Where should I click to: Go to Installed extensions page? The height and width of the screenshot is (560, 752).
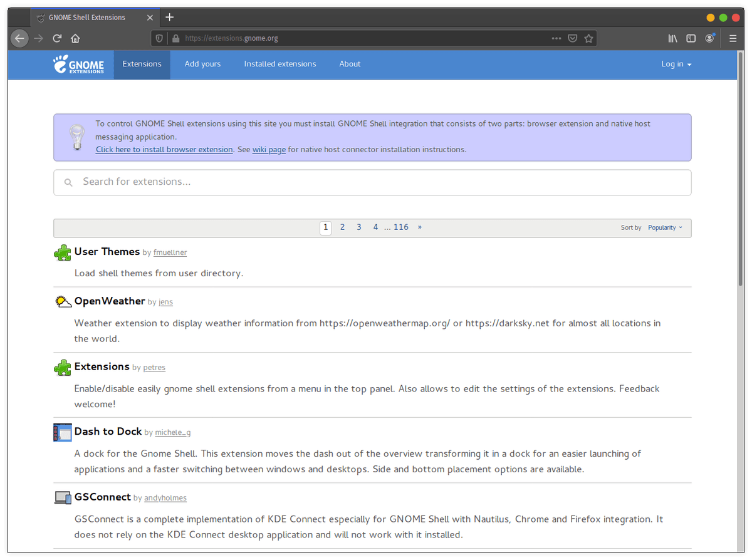(280, 64)
